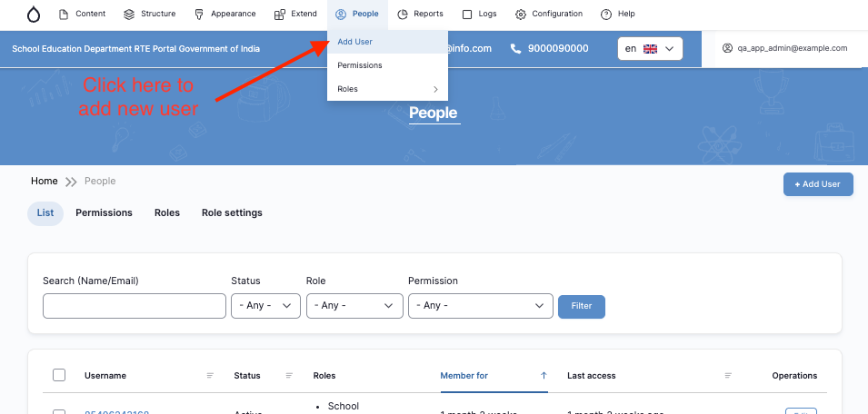The width and height of the screenshot is (868, 414).
Task: Open the language selector dropdown
Action: 650,48
